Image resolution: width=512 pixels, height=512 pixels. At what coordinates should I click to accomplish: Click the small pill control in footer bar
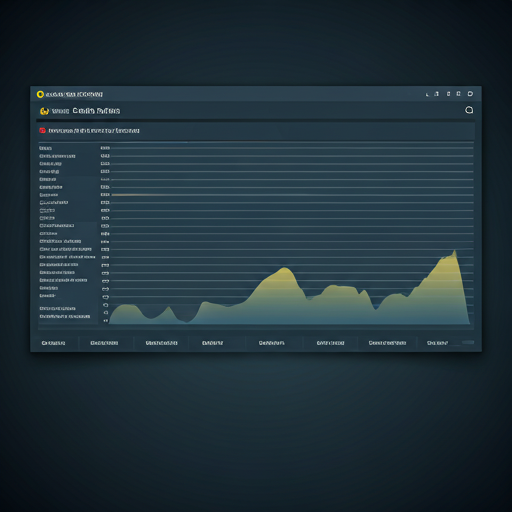tap(468, 342)
